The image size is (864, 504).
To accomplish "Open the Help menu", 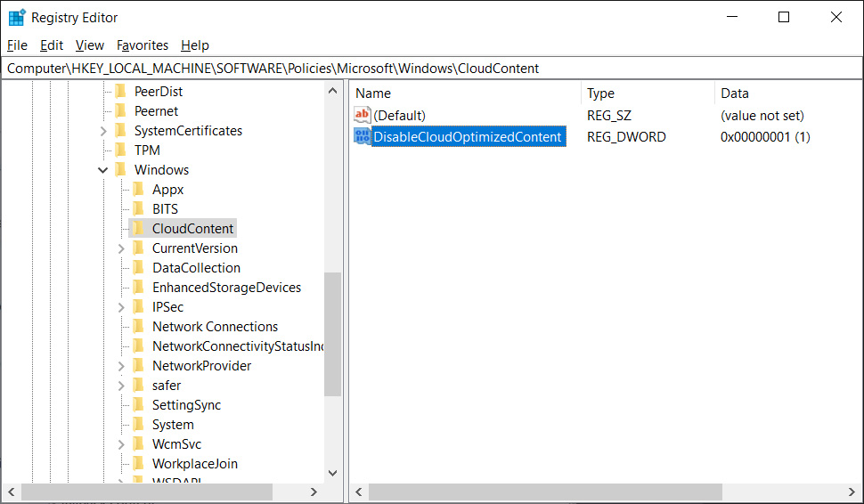I will [x=195, y=45].
